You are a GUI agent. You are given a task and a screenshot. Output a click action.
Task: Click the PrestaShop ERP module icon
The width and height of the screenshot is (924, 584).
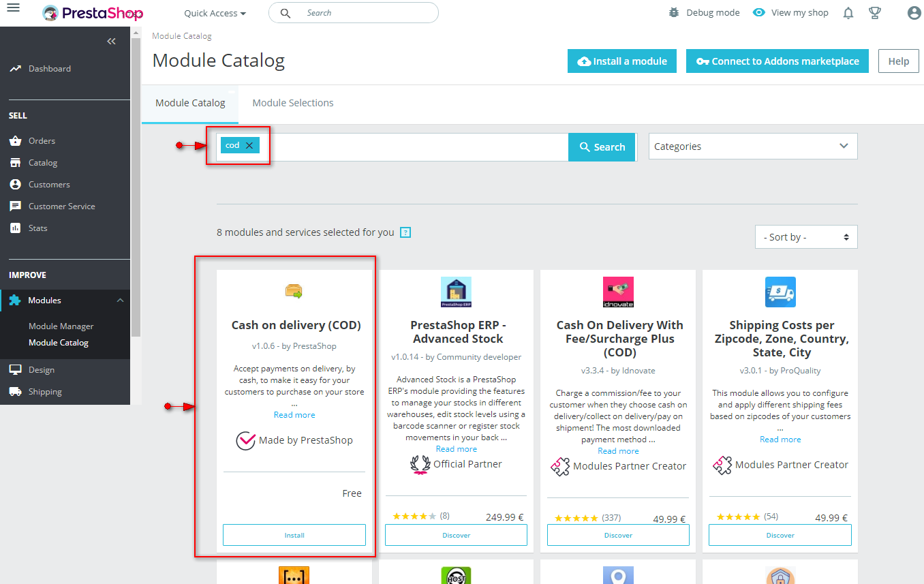coord(457,292)
